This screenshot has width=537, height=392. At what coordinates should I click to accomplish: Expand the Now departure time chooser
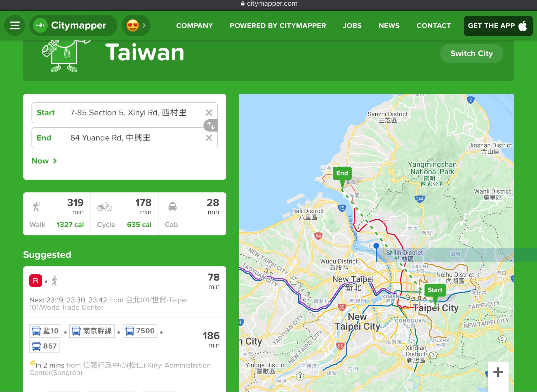pyautogui.click(x=44, y=161)
